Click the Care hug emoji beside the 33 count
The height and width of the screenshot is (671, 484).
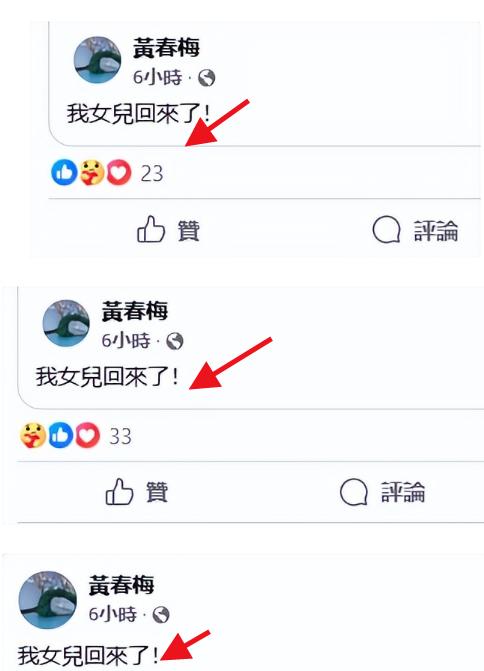(x=33, y=435)
